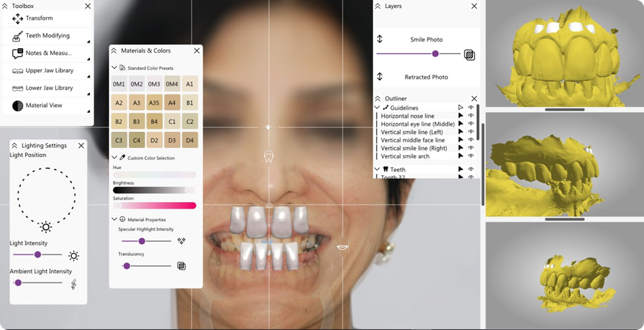Viewport: 644px width, 330px height.
Task: Click select arrow for Horizontal nose line
Action: (460, 115)
